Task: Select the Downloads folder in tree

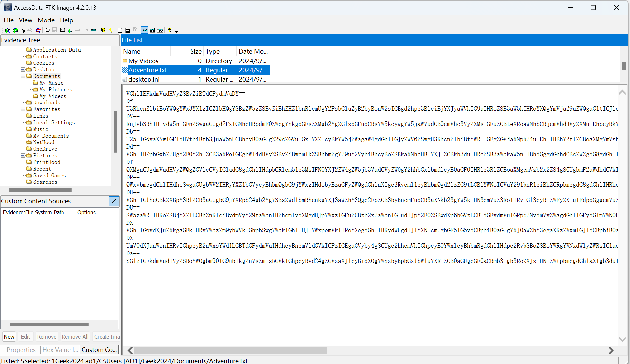Action: [47, 102]
